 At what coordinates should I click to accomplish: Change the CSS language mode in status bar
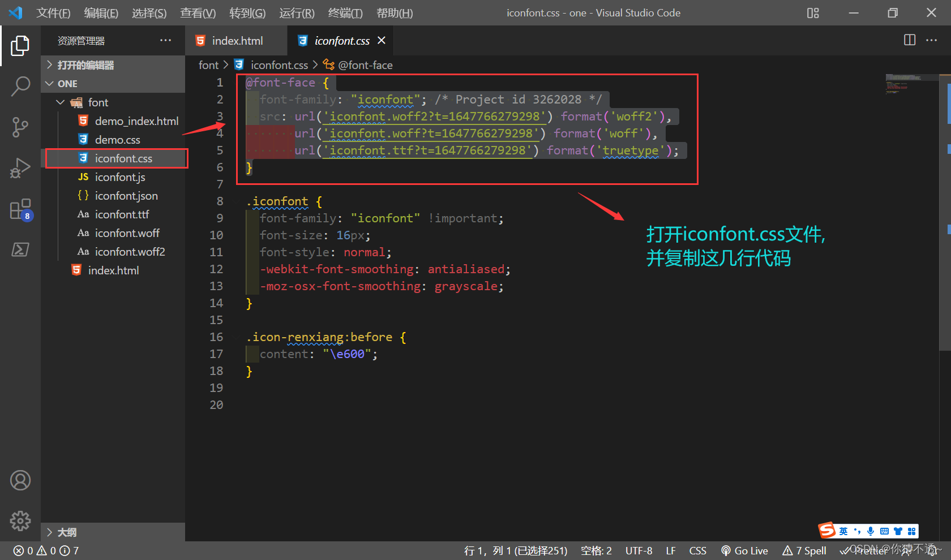click(x=697, y=551)
